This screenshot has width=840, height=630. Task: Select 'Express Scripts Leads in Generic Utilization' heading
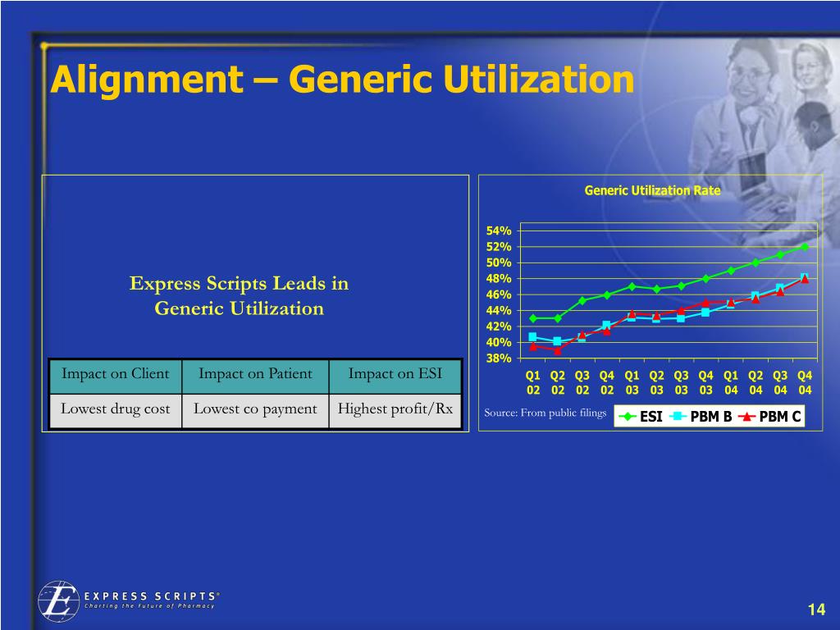point(239,295)
